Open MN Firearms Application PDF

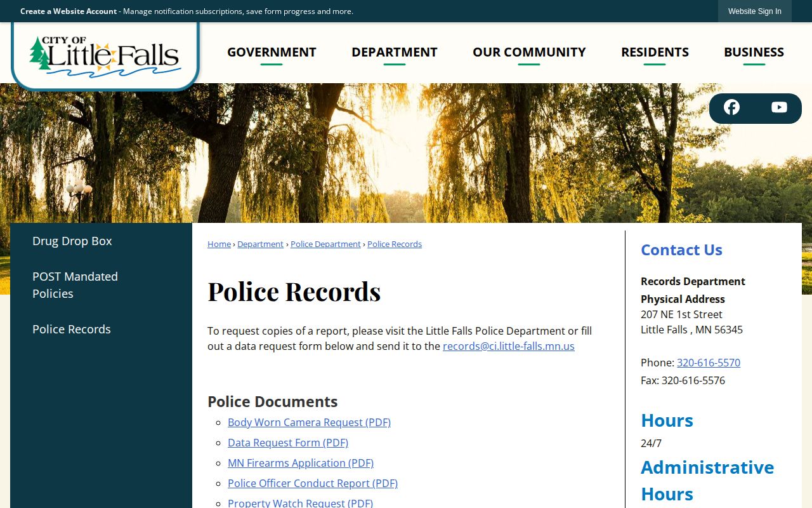[x=301, y=463]
